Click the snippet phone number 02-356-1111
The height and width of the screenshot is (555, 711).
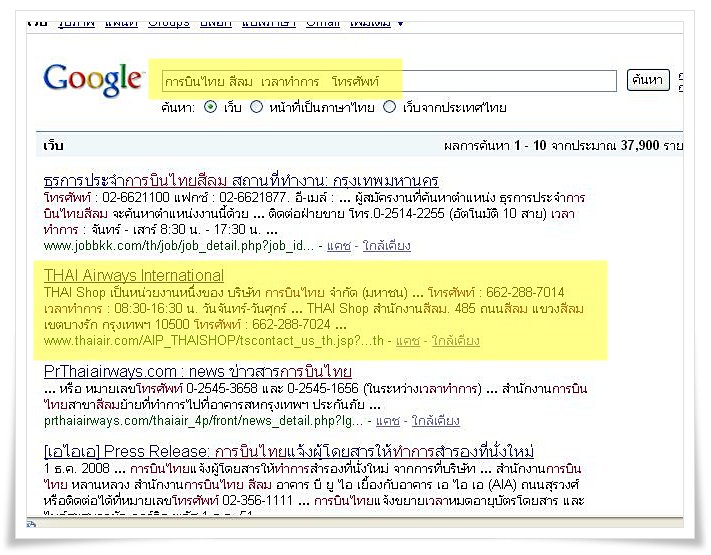coord(257,501)
